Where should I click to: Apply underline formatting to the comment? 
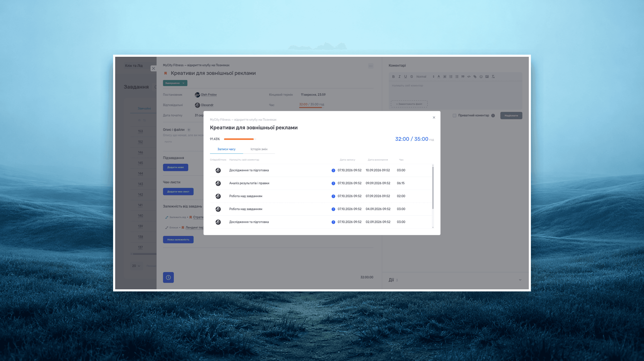(x=405, y=77)
